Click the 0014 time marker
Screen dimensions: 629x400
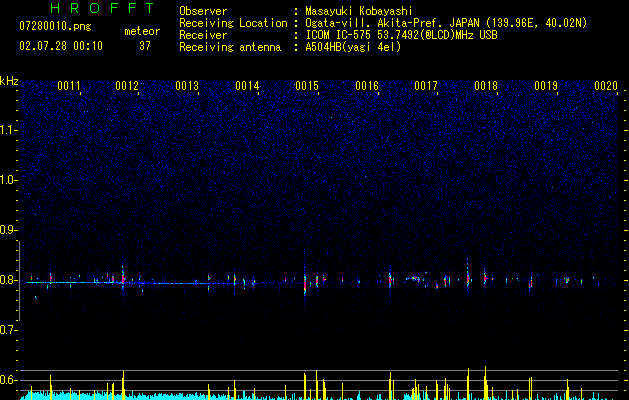pos(247,86)
